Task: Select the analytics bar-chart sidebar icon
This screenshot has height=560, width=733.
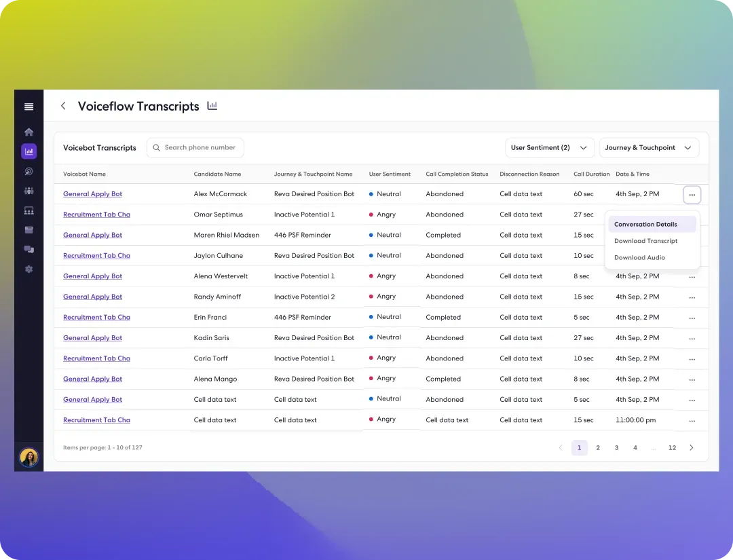Action: coord(29,151)
